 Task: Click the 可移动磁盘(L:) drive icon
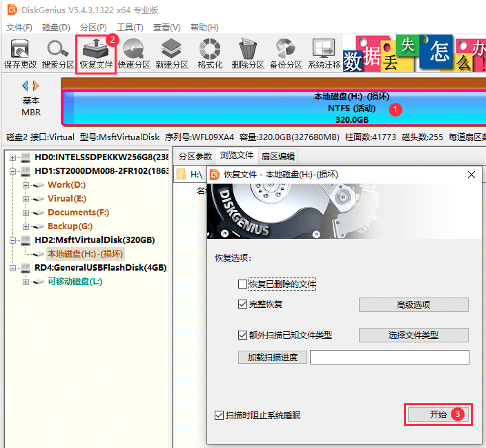tap(39, 282)
